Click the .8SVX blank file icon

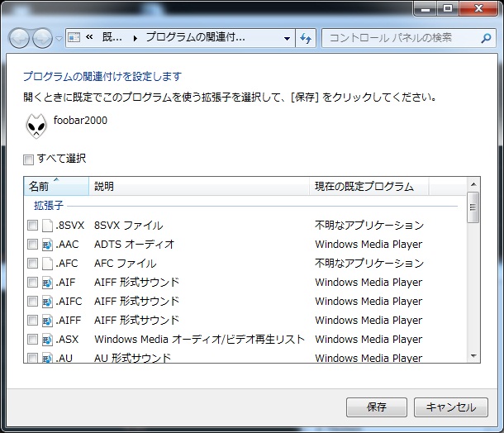47,226
